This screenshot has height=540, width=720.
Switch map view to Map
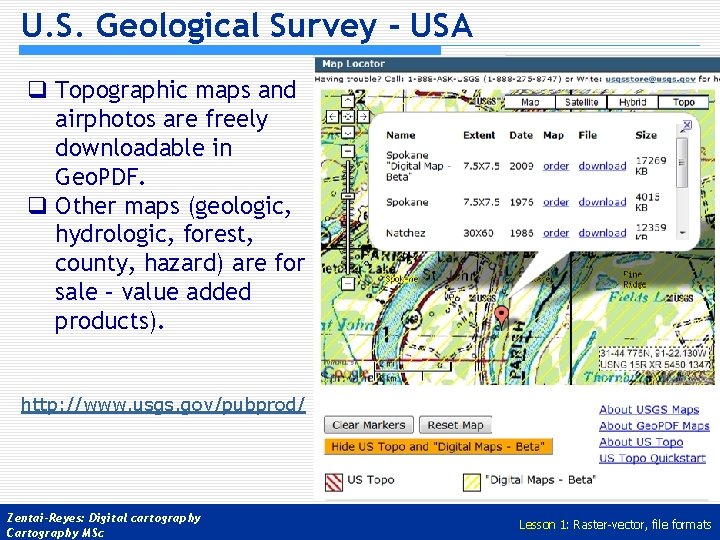[x=530, y=102]
